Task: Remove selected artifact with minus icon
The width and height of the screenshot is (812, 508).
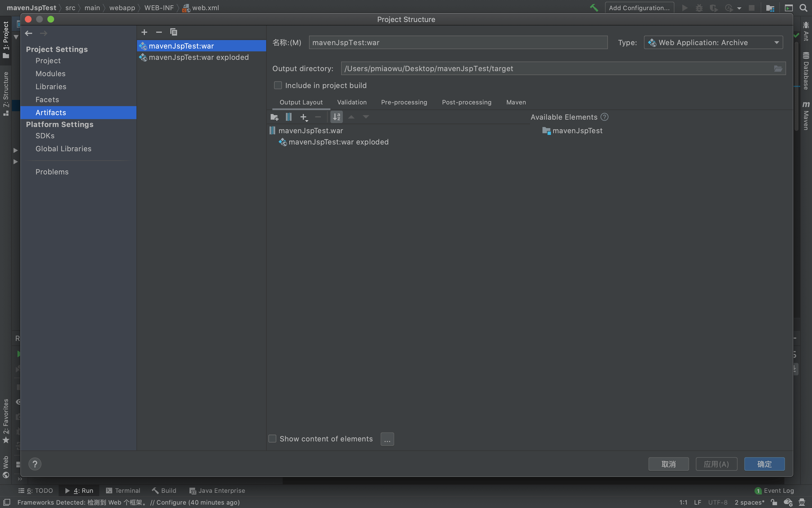Action: [x=159, y=32]
